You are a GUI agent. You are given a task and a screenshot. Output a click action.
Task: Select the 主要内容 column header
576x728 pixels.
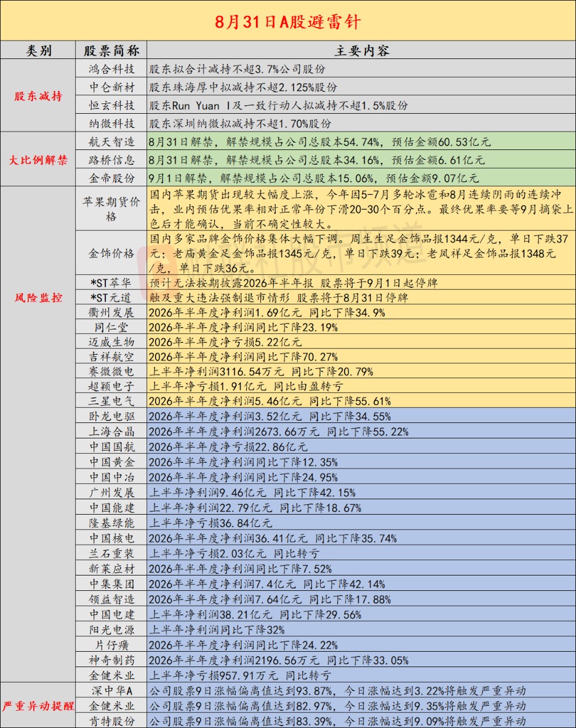[x=361, y=50]
